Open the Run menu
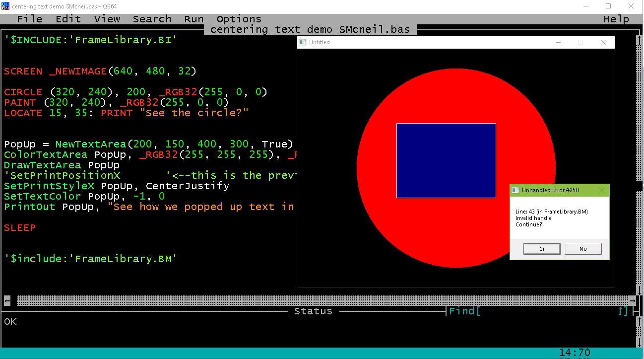This screenshot has width=644, height=359. [x=193, y=19]
